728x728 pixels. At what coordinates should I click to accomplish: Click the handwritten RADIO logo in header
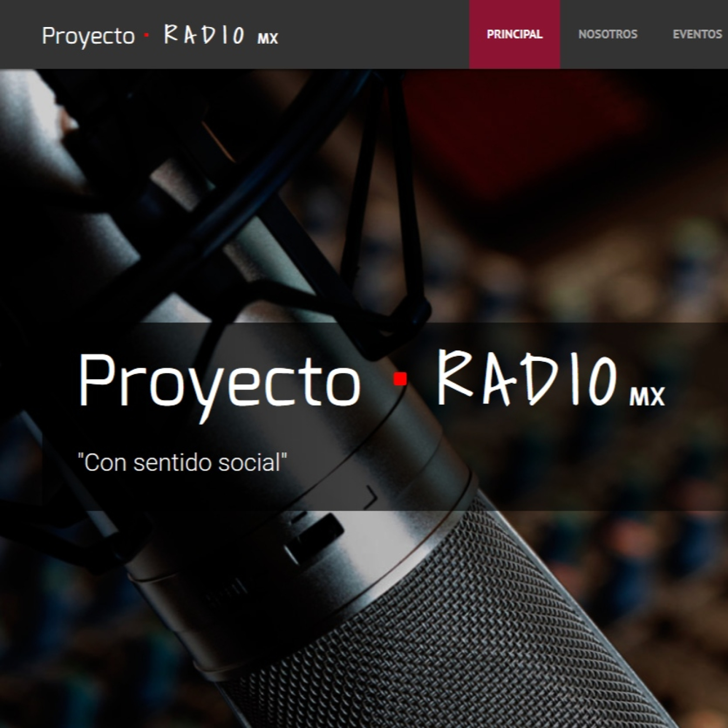click(x=204, y=35)
